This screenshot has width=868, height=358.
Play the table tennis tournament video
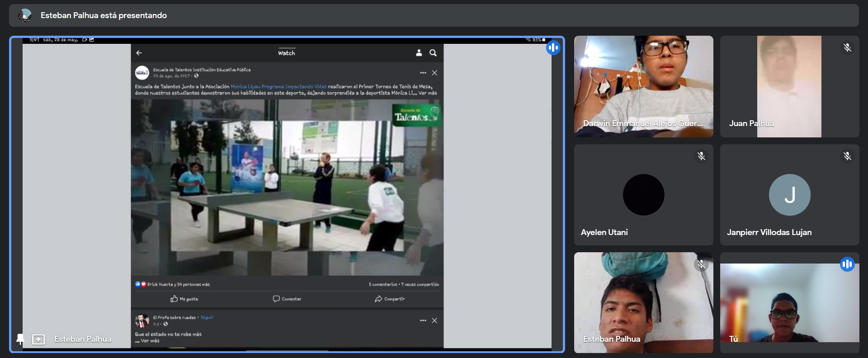click(x=287, y=187)
